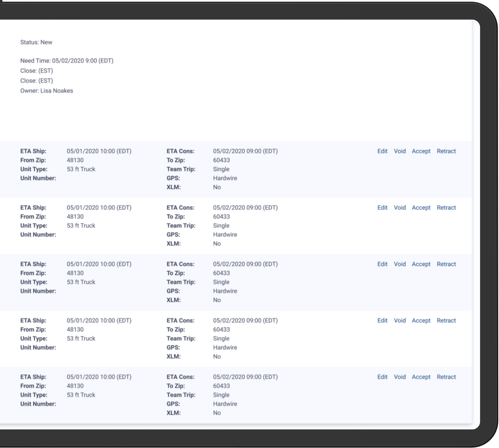Click Edit link in first bid row
The height and width of the screenshot is (448, 499).
(x=382, y=151)
